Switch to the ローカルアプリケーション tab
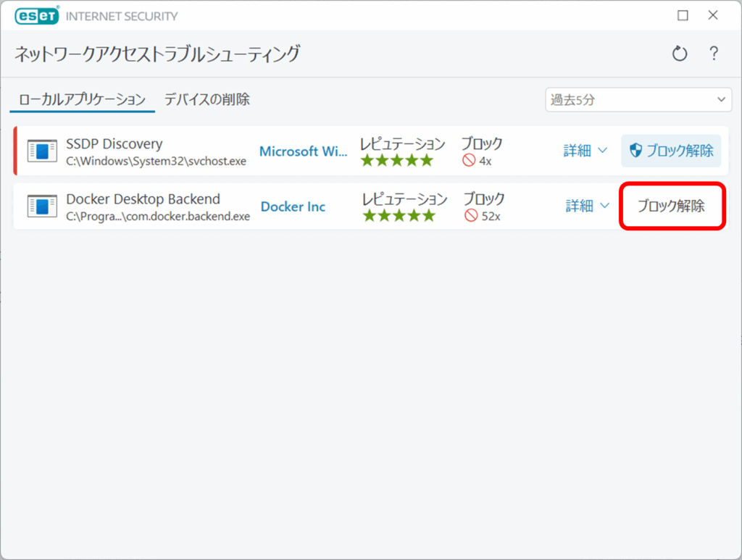Screen dimensions: 742x560 pos(83,99)
